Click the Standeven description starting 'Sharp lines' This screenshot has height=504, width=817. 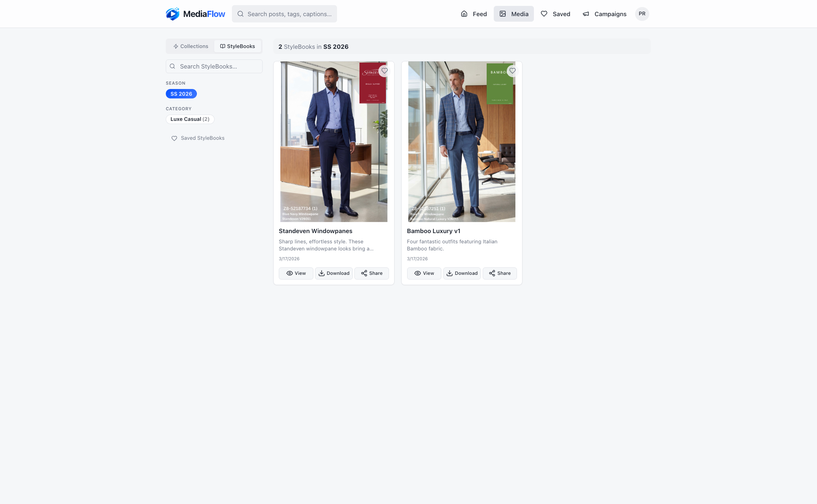326,245
